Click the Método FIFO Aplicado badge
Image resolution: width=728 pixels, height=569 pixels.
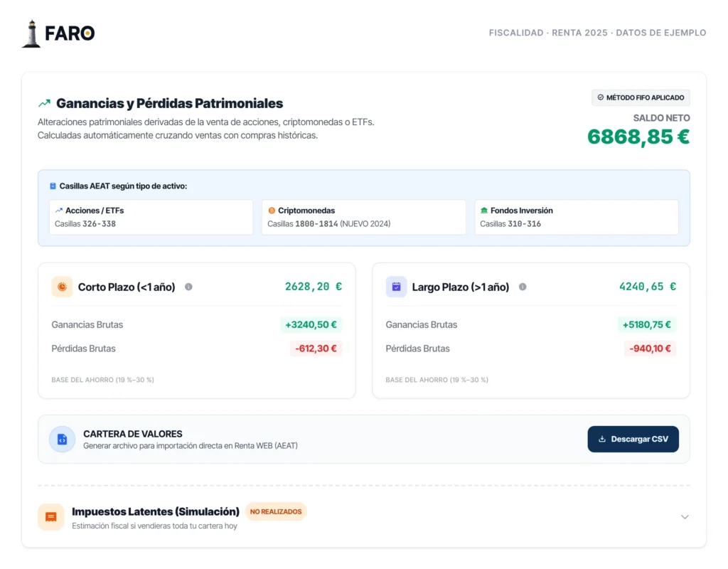click(x=641, y=97)
